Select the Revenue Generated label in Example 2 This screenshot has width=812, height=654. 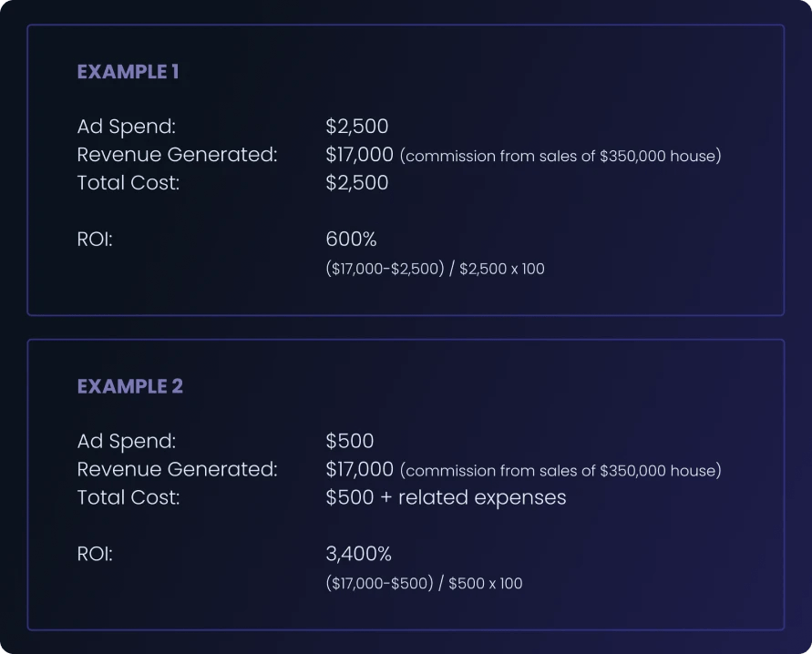(177, 469)
